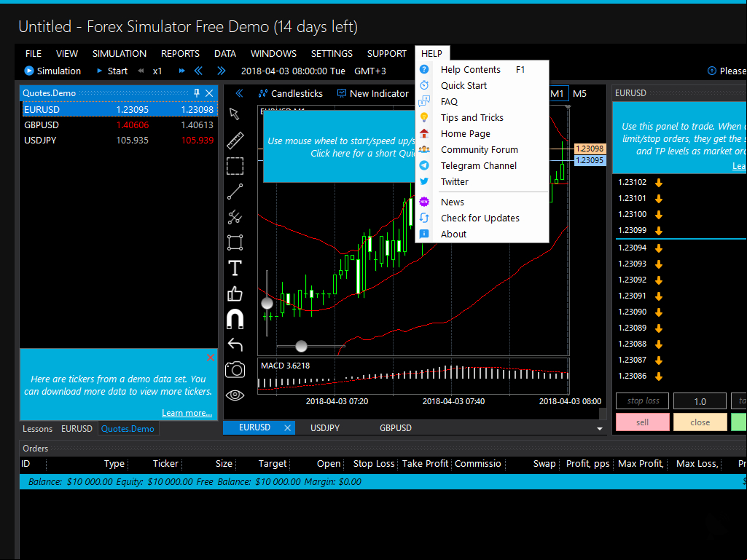
Task: Switch to USDJPY chart tab
Action: pos(325,427)
